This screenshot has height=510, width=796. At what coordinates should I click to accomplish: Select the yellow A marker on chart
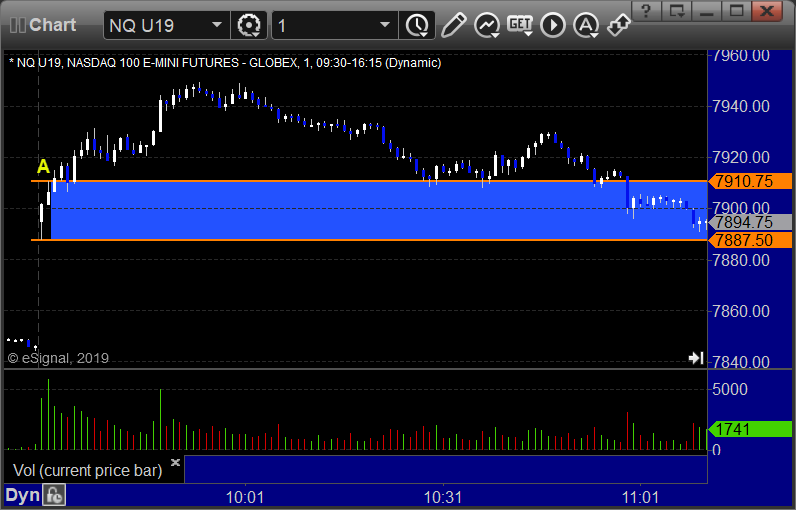coord(43,166)
